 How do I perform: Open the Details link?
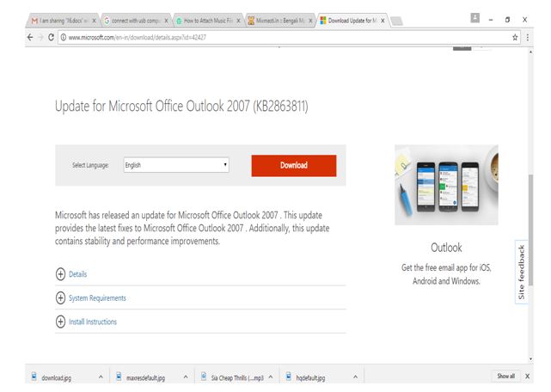tap(77, 274)
